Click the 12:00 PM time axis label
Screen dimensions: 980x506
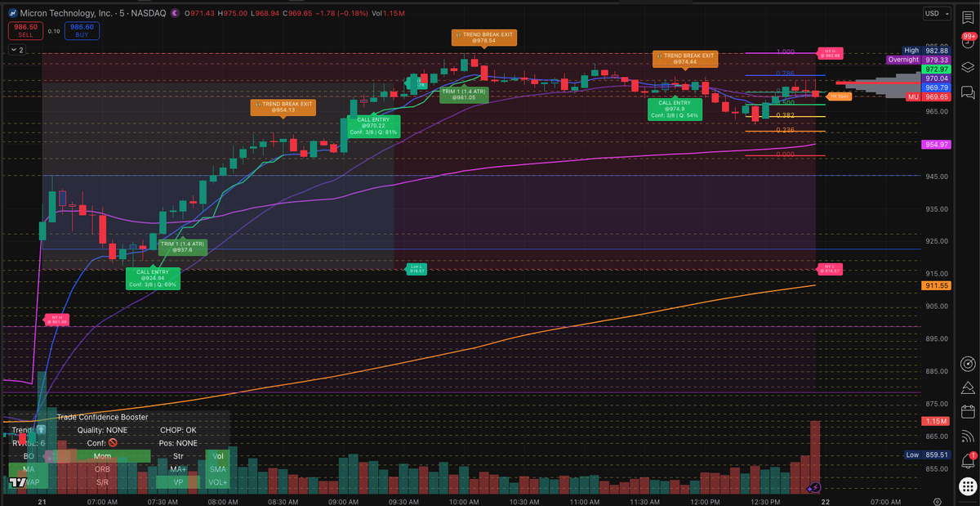pyautogui.click(x=704, y=501)
